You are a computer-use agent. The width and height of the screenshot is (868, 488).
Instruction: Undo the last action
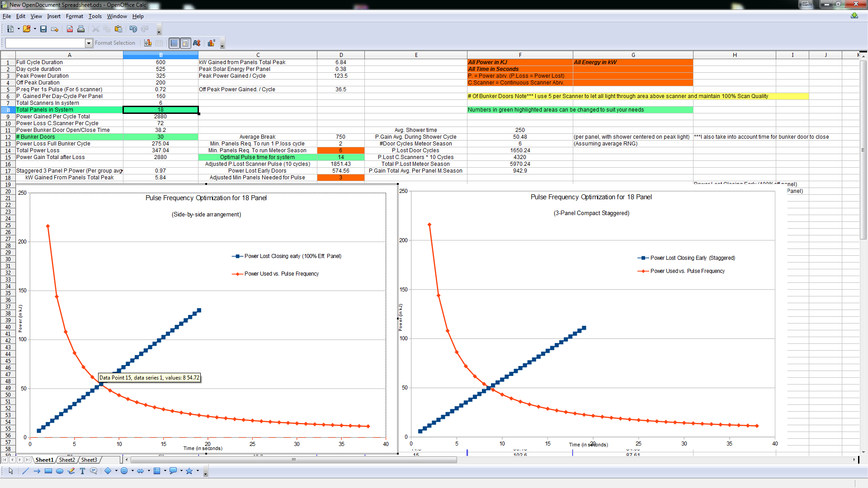click(x=133, y=29)
